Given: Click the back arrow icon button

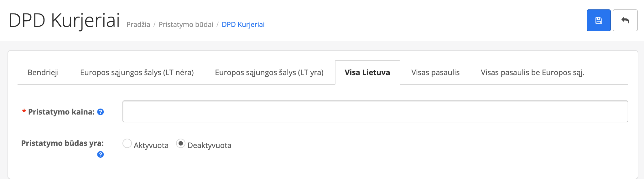Looking at the screenshot, I should coord(625,21).
